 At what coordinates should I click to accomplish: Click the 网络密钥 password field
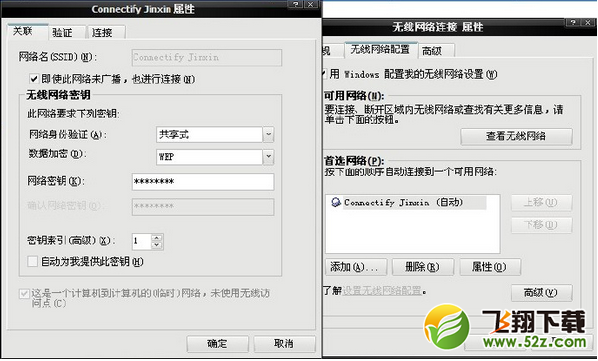[x=203, y=182]
